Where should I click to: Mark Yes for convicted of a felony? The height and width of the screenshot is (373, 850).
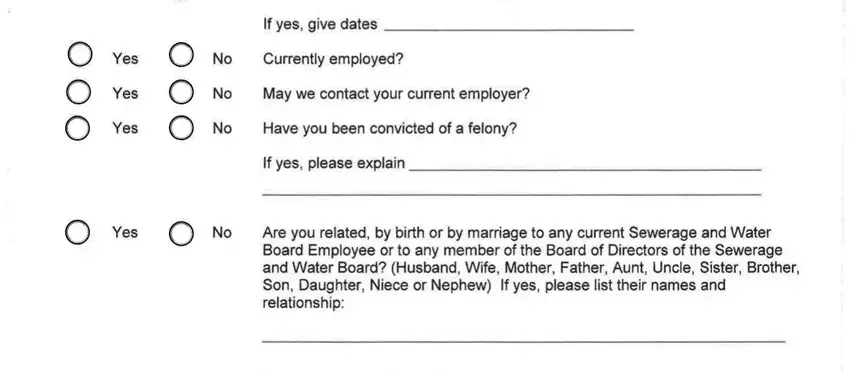click(x=78, y=128)
